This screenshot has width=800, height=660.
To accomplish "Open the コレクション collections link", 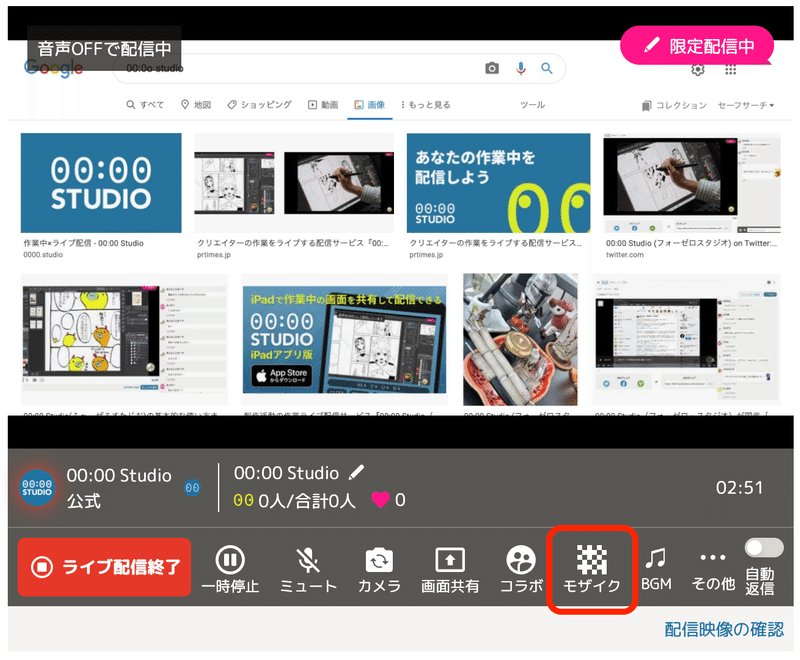I will click(674, 105).
